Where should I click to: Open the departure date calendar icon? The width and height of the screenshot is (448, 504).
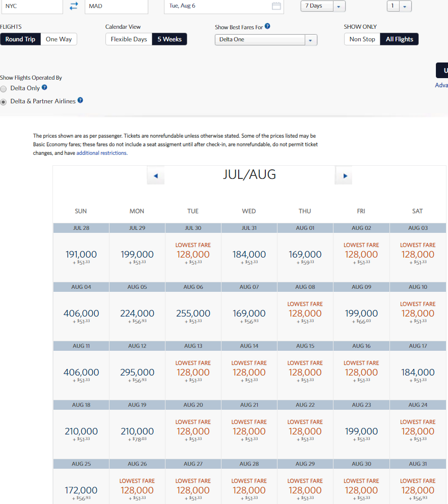(x=276, y=6)
